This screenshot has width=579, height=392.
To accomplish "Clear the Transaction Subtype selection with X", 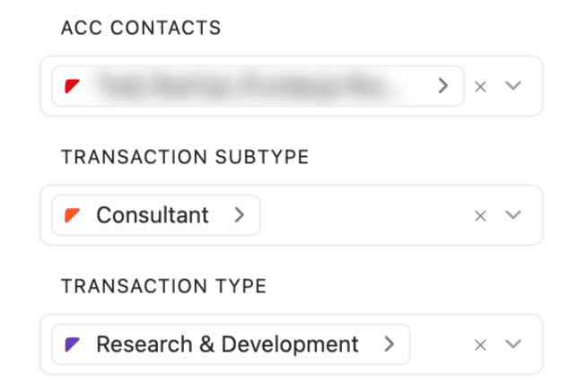I will pos(480,215).
